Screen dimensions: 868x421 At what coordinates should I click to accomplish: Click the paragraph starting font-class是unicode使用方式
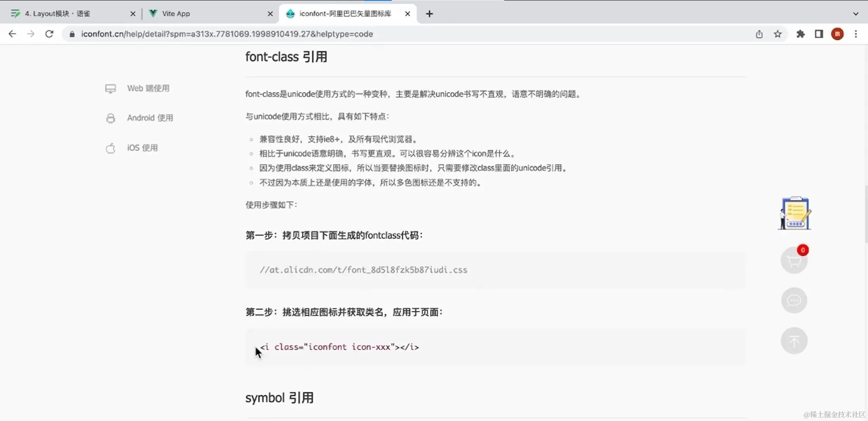pos(413,94)
